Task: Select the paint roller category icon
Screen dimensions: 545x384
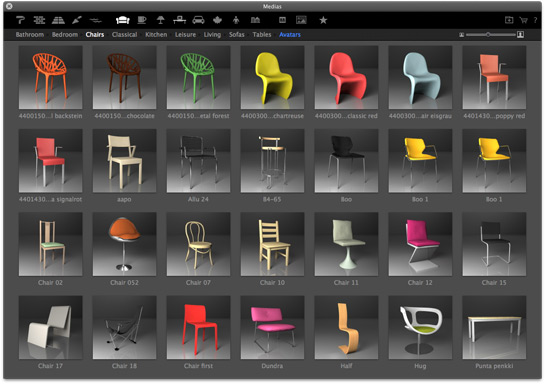Action: [x=20, y=20]
